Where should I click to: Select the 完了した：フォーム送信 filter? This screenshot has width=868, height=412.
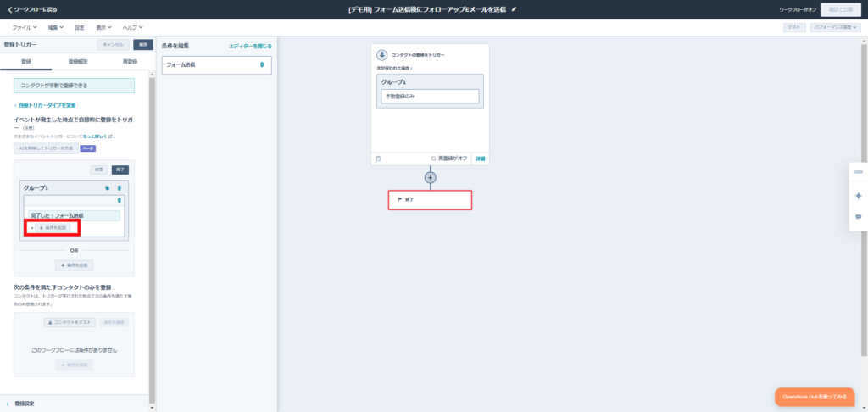[75, 215]
